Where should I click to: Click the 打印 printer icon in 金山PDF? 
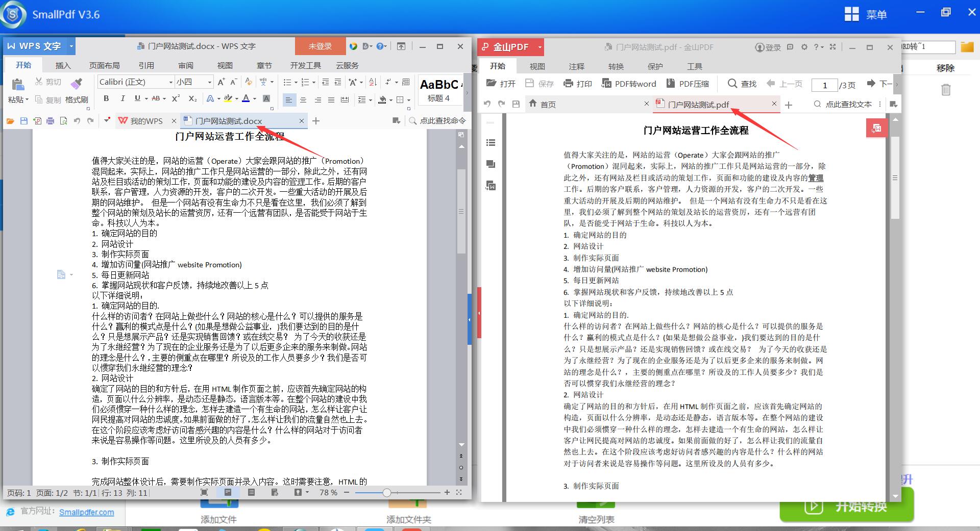click(568, 84)
